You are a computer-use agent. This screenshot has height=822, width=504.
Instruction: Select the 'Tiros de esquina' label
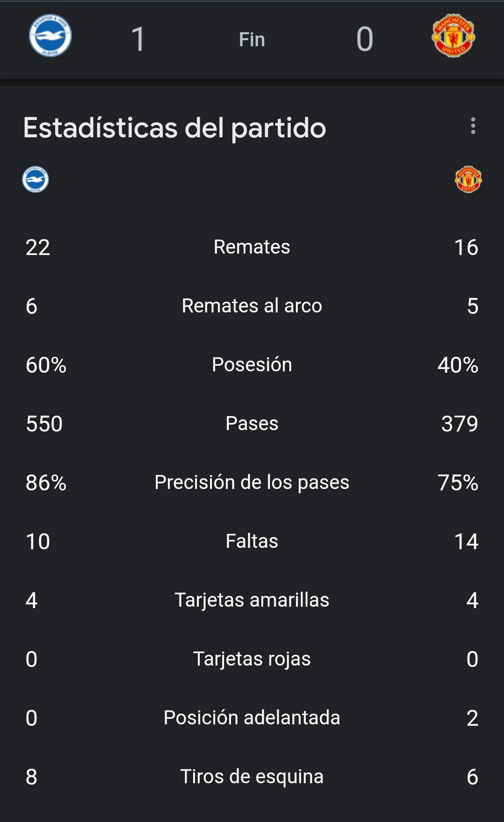(x=252, y=777)
